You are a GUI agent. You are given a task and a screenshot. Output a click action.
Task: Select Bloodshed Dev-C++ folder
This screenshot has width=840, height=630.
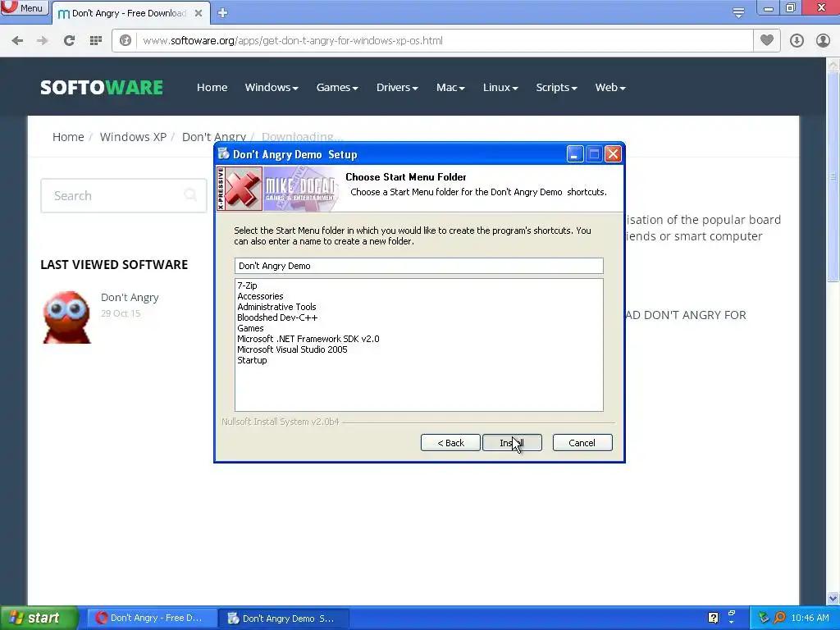(x=277, y=317)
